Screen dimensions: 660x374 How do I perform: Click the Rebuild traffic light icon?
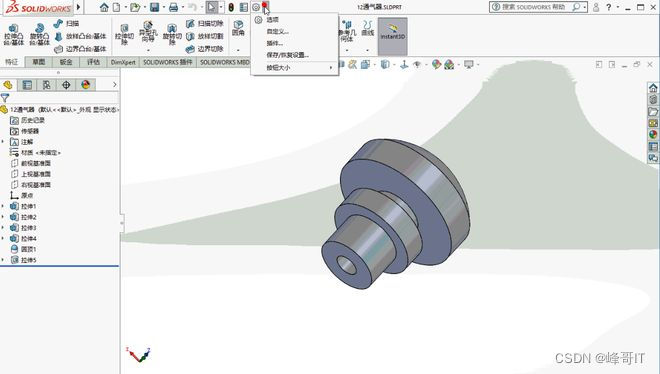[x=231, y=7]
